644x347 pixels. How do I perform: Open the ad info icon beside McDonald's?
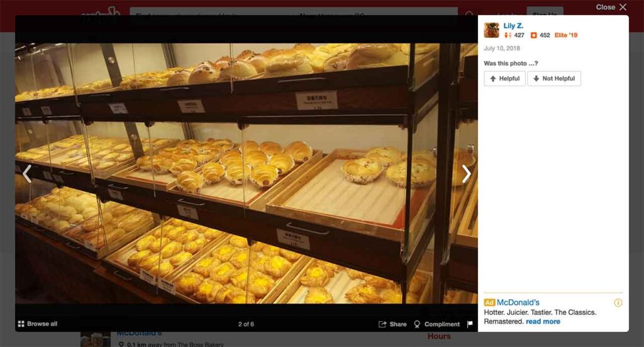tap(618, 302)
